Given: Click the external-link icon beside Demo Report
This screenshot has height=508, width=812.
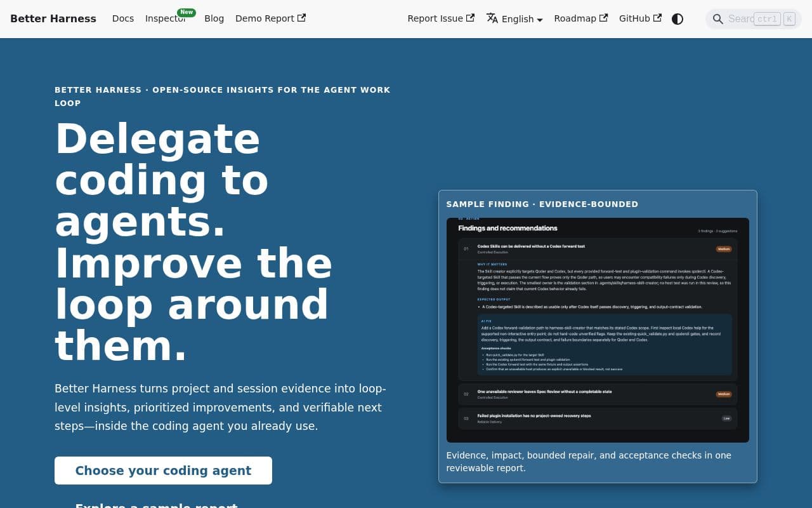Looking at the screenshot, I should [x=301, y=18].
